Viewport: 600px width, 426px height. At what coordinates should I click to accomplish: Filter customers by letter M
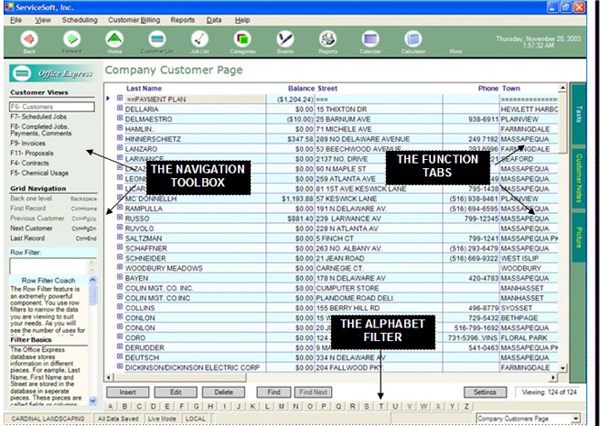point(281,406)
